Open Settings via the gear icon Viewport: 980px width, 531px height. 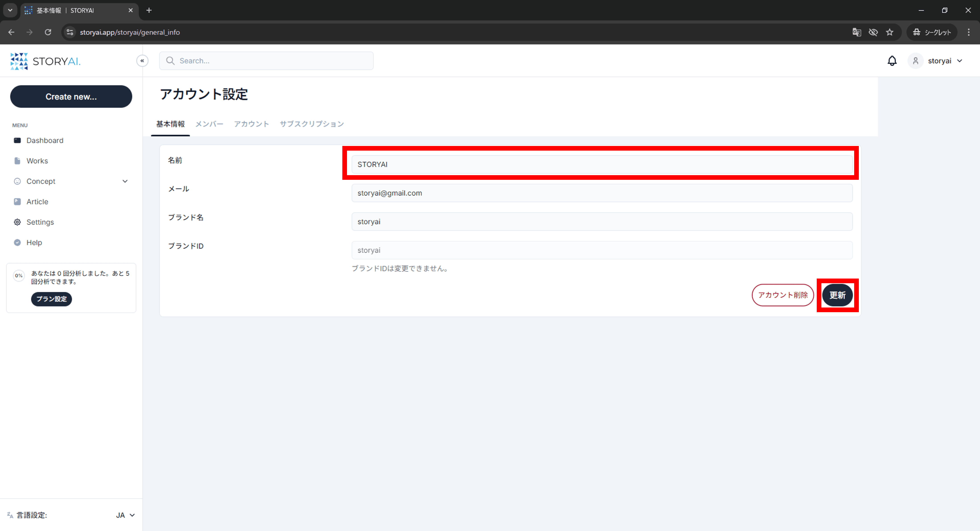tap(17, 222)
